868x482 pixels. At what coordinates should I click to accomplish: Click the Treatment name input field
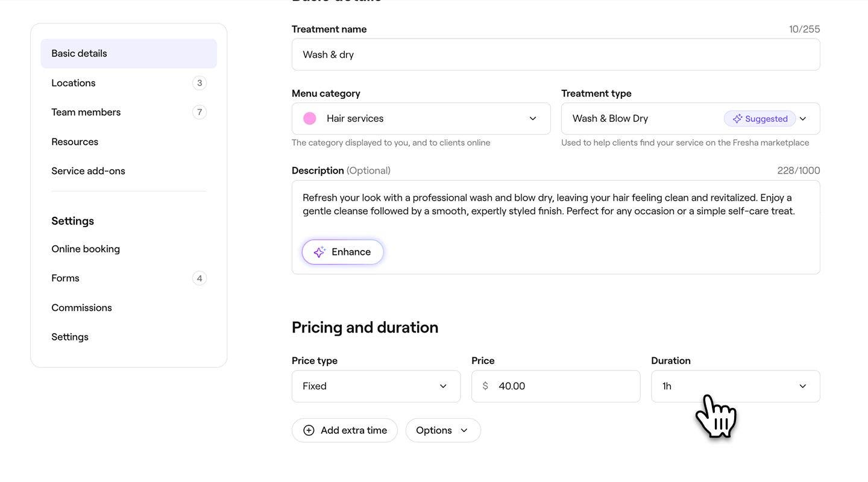[555, 55]
